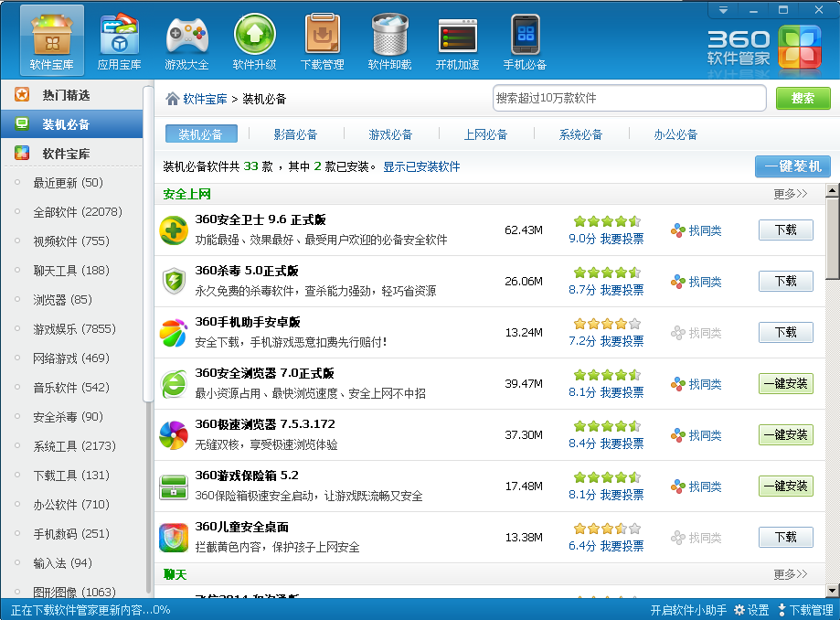Screen dimensions: 840x620
Task: Switch to 上网必备 tab
Action: click(x=485, y=134)
